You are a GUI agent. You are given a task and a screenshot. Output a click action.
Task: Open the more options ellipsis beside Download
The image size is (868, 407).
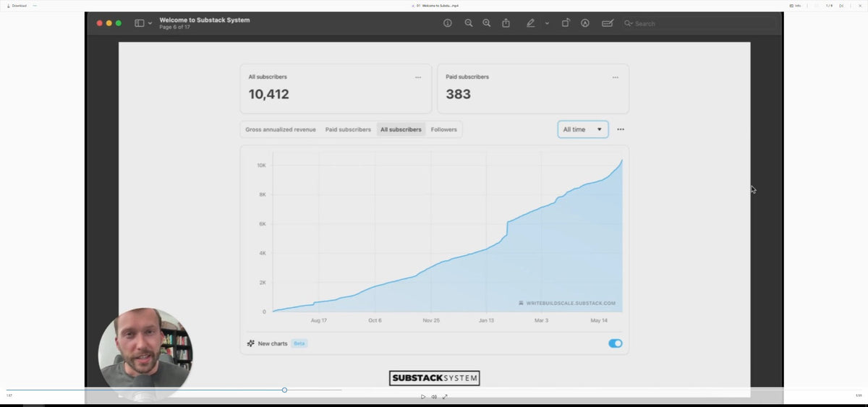tap(35, 5)
